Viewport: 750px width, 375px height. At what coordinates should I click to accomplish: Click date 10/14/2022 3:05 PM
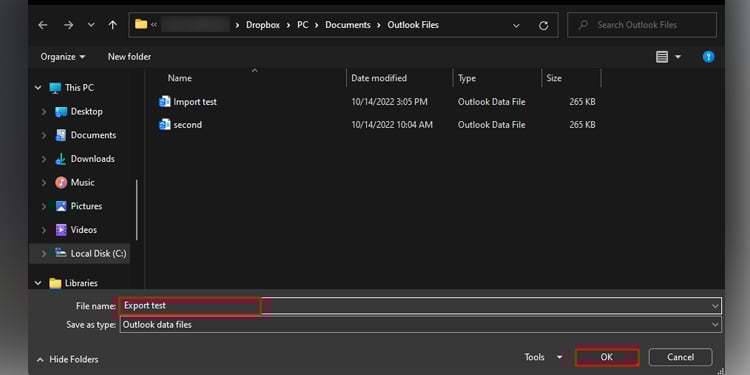pos(389,102)
